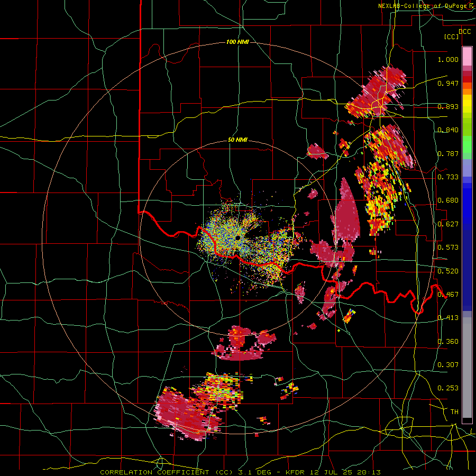Click the 0.520 legend value

[448, 271]
